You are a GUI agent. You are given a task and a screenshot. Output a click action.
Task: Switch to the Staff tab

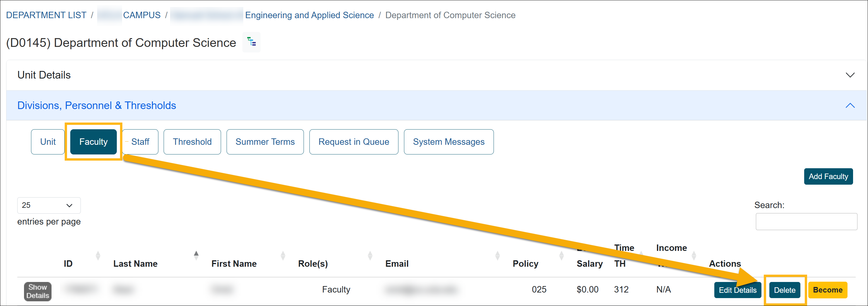140,142
